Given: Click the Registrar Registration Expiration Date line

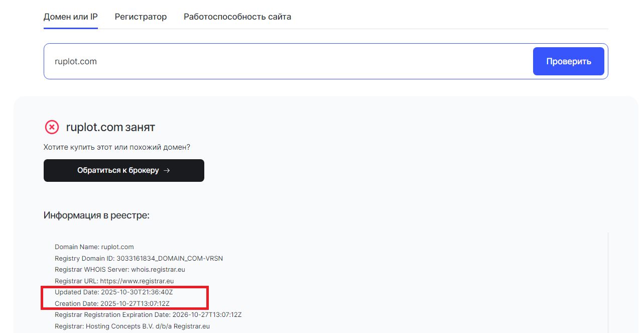Looking at the screenshot, I should [148, 315].
